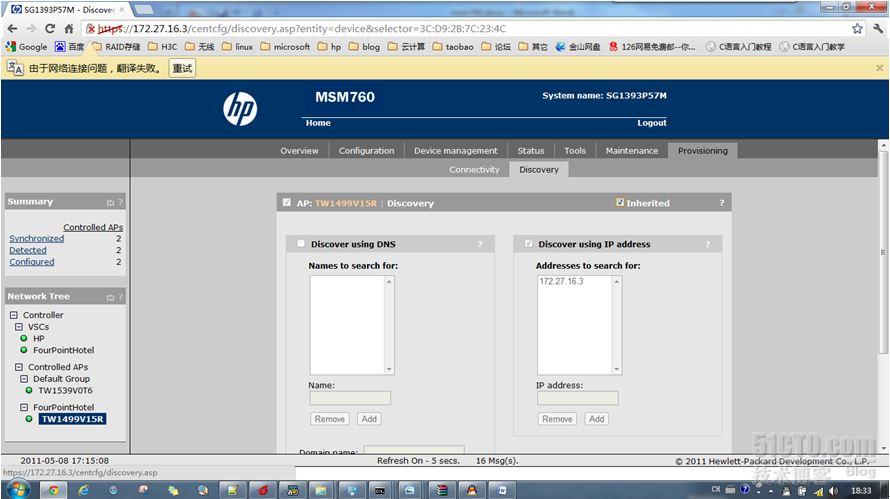Click Add under the IP addresses list
This screenshot has width=890, height=499.
tap(597, 419)
